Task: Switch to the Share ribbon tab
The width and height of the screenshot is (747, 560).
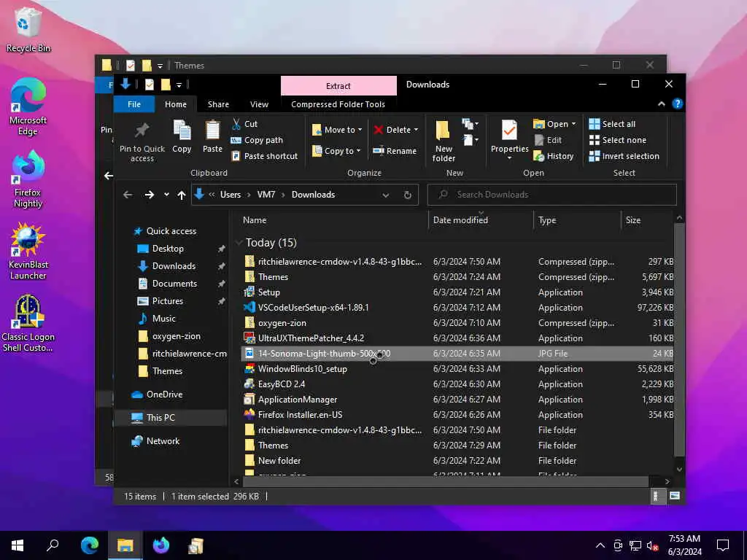Action: 218,104
